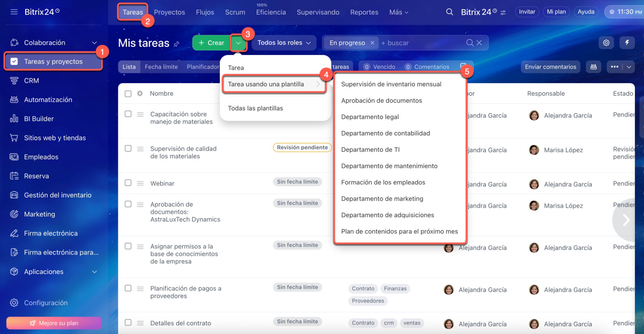Screen dimensions: 644x334
Task: Click the column settings gear in table header
Action: [140, 94]
